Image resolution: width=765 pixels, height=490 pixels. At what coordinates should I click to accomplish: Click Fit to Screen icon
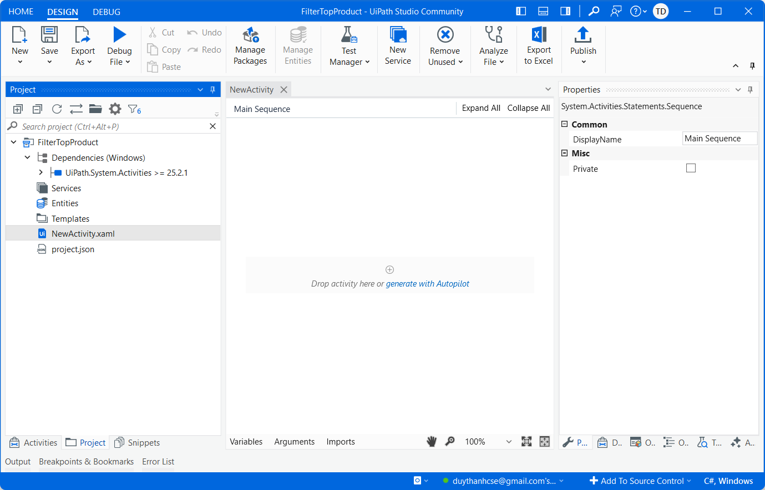point(526,442)
